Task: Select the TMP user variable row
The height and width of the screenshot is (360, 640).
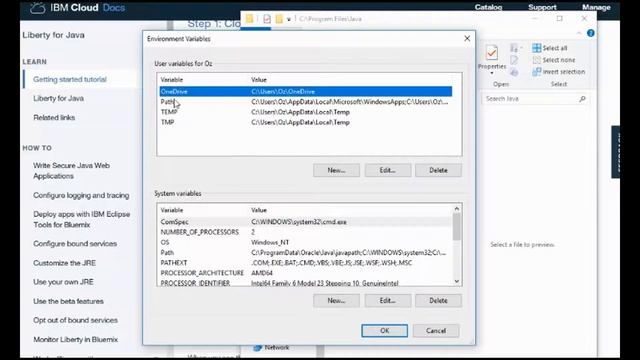Action: coord(305,122)
